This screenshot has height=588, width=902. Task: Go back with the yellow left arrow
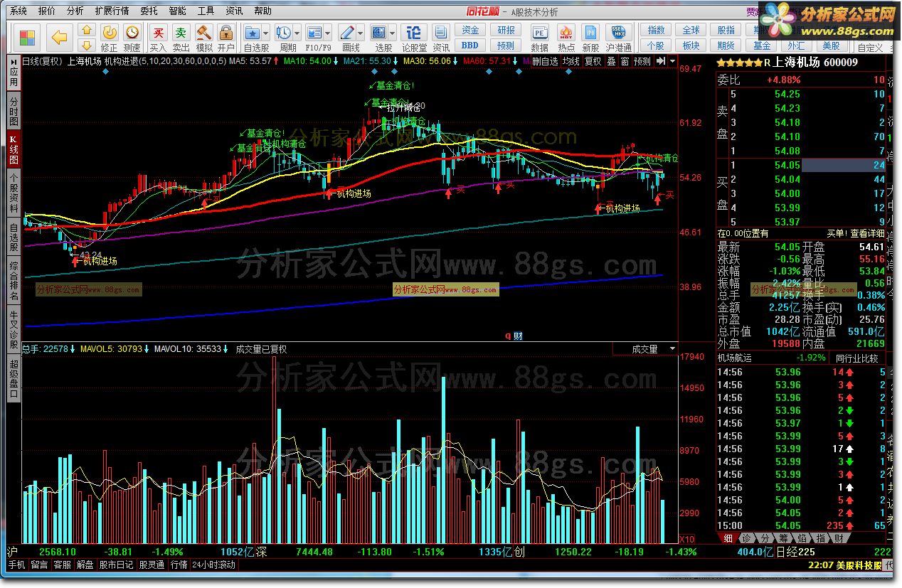click(60, 38)
